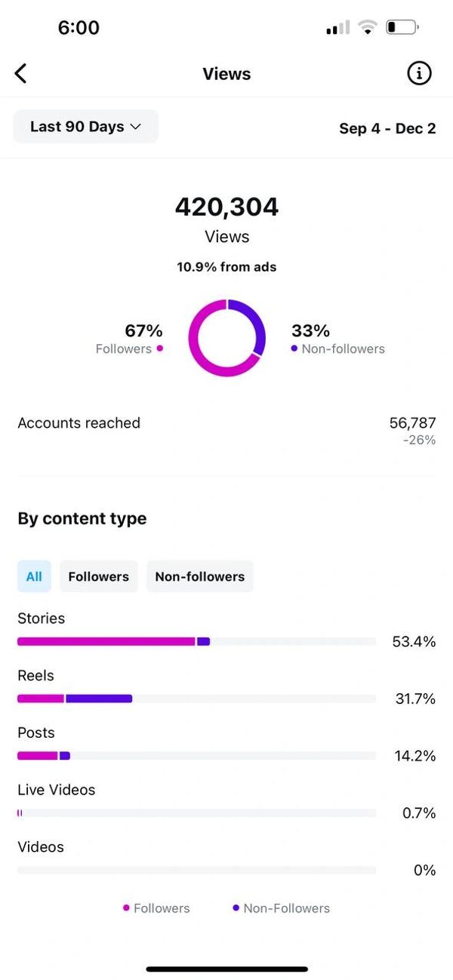Viewport: 453px width, 980px height.
Task: Switch to the Non-followers filter tab
Action: point(199,576)
